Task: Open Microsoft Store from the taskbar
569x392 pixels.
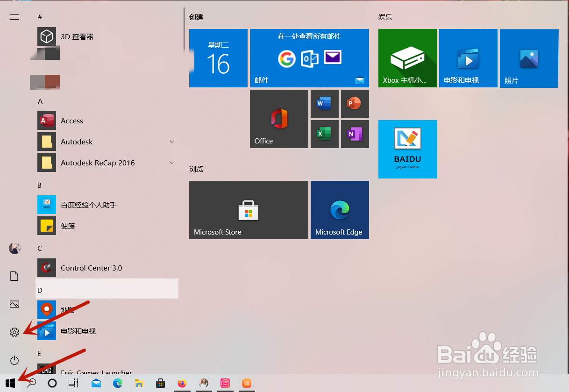Action: click(x=160, y=383)
